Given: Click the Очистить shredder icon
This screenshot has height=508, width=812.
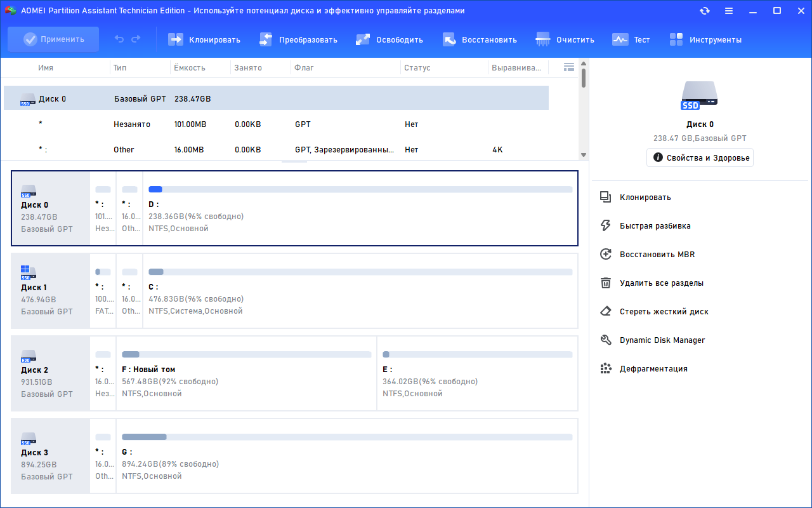Looking at the screenshot, I should click(543, 39).
